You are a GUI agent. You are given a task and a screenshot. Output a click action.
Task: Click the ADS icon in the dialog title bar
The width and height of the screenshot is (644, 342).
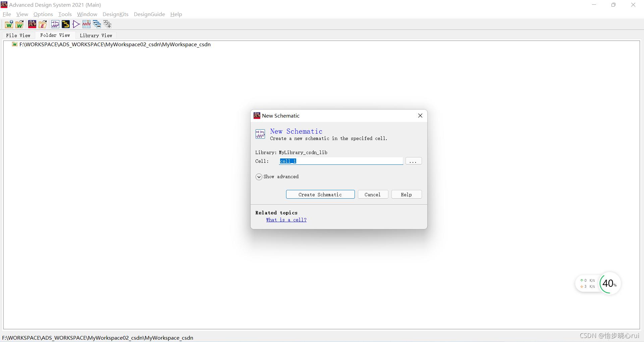257,116
